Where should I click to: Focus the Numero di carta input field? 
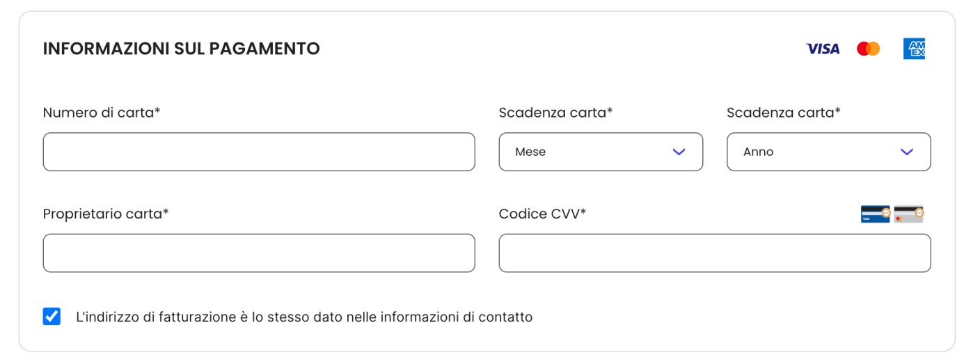tap(259, 152)
